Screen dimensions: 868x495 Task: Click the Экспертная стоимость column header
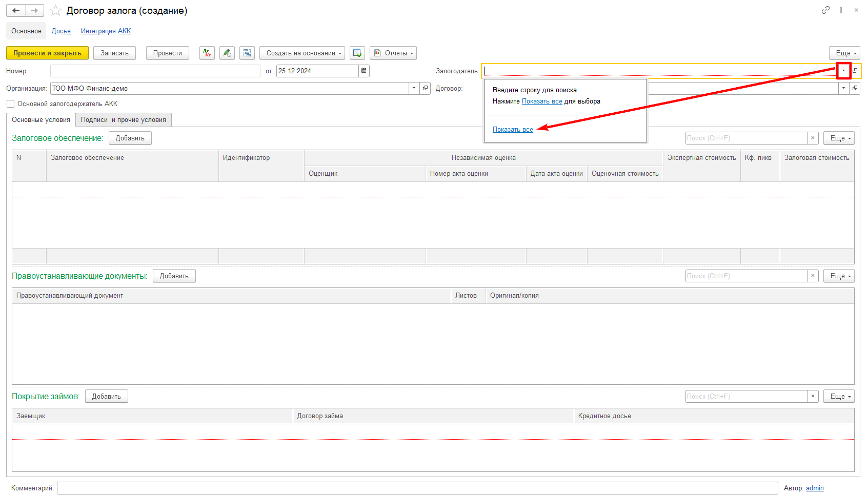coord(702,166)
